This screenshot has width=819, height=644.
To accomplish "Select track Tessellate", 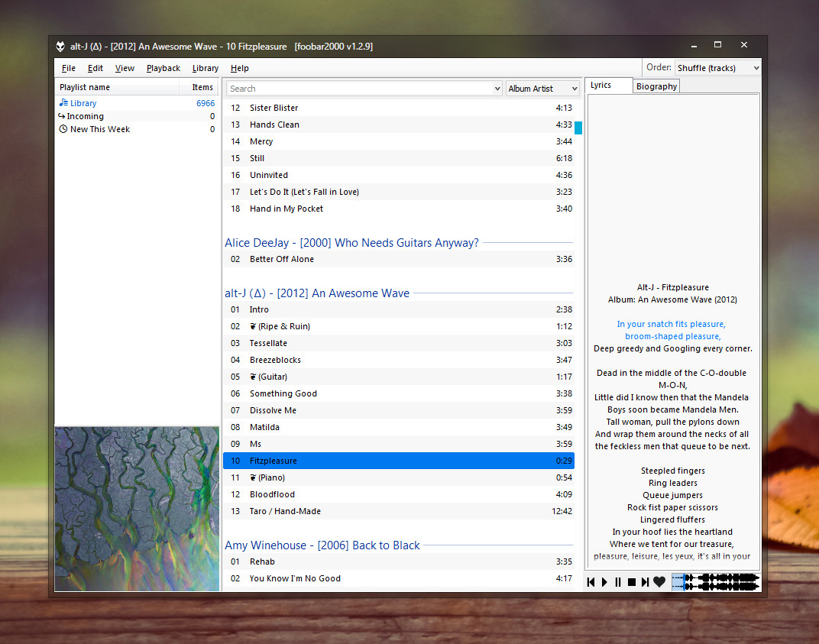I will click(x=399, y=343).
